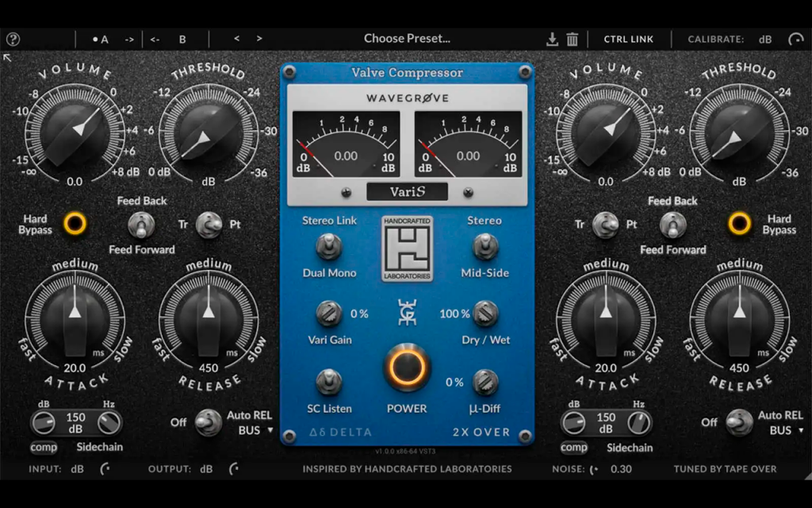The image size is (812, 508).
Task: Copy settings B to A with the <- arrow
Action: click(x=155, y=40)
